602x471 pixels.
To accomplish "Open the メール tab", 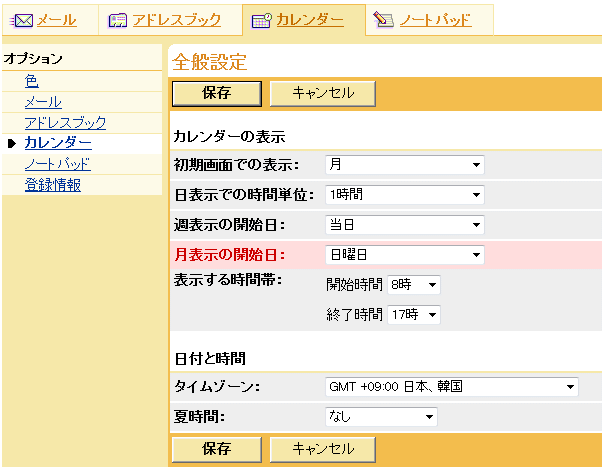I will coord(56,19).
